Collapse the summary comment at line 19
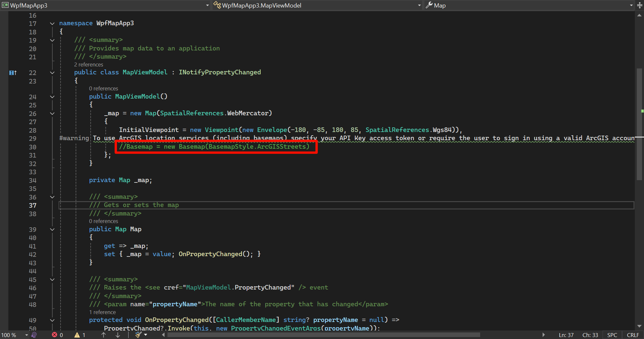The image size is (644, 339). click(x=52, y=40)
